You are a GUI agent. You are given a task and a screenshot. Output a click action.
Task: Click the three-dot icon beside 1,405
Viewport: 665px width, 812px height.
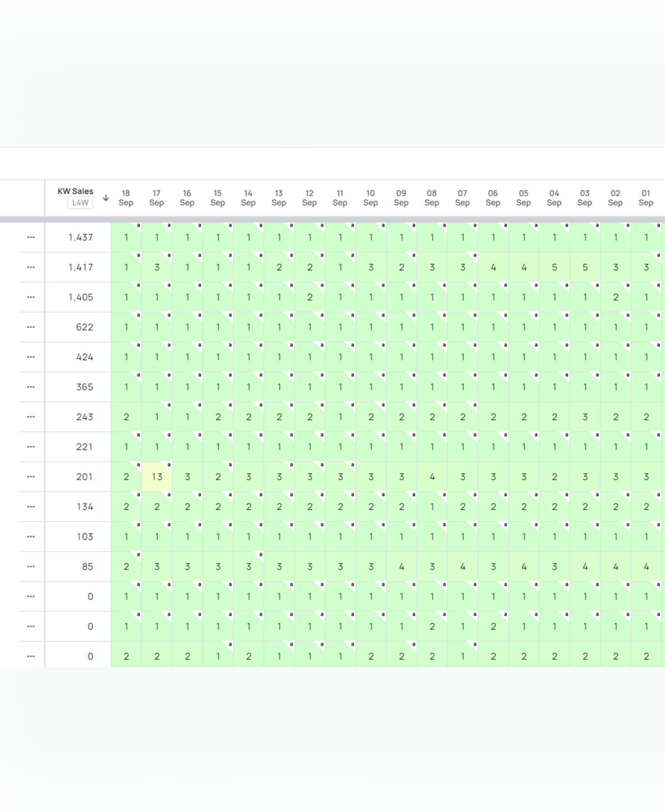pyautogui.click(x=30, y=297)
